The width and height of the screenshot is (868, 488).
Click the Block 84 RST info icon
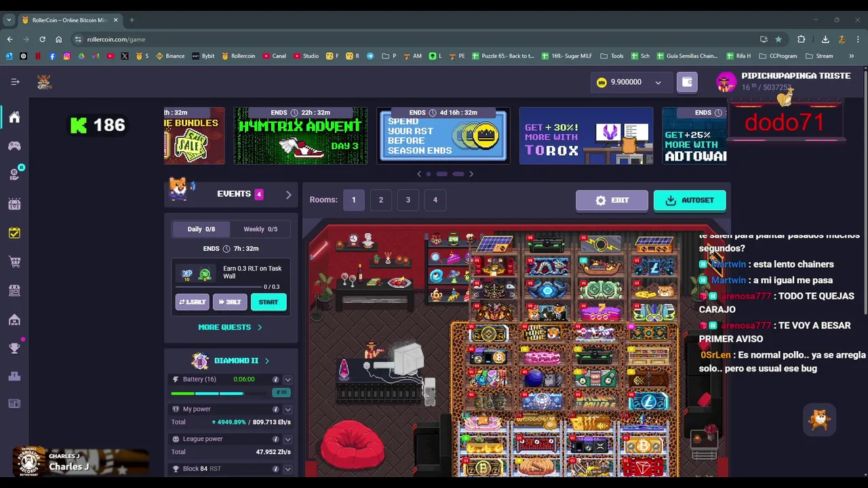[x=275, y=469]
